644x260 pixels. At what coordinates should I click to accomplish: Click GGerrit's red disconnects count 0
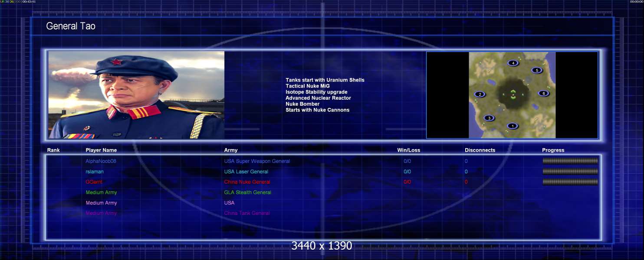tap(466, 182)
